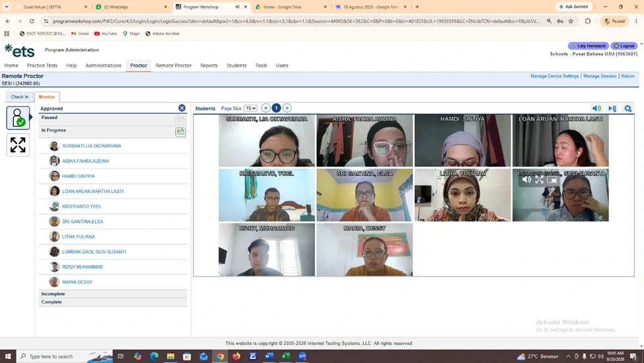Close the Approved panel with X icon
The width and height of the screenshot is (644, 363).
[182, 108]
